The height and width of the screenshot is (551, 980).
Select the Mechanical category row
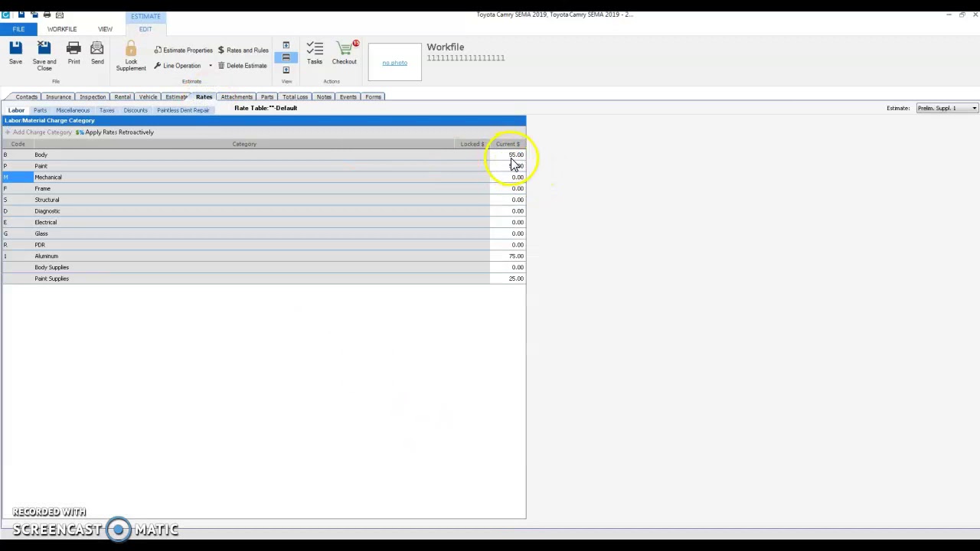[x=263, y=178]
